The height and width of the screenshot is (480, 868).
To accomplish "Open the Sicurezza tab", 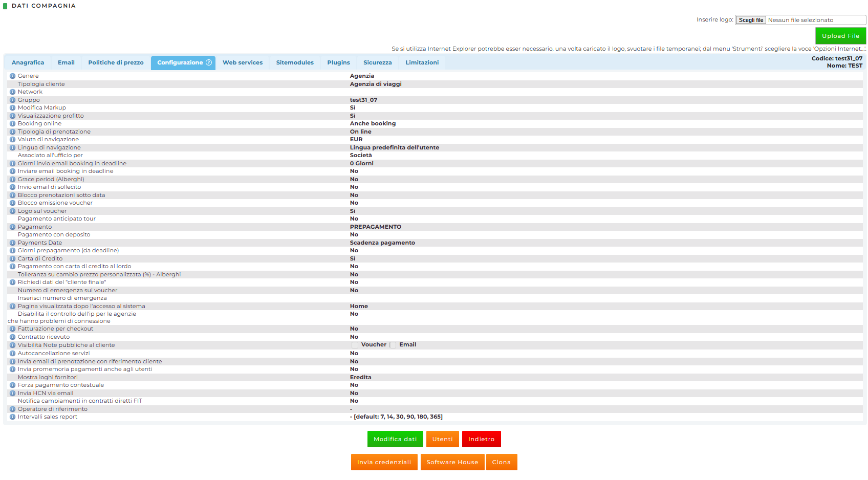I will tap(377, 63).
